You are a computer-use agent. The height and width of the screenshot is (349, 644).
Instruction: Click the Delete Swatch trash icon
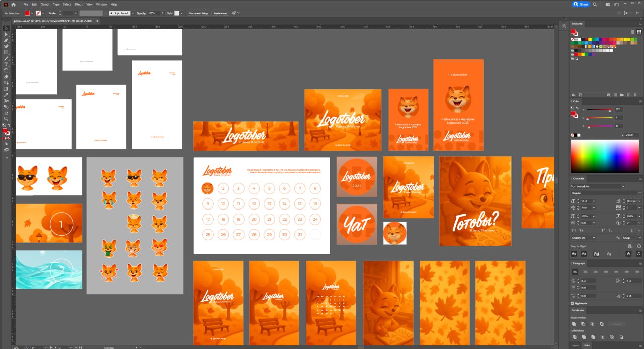click(x=635, y=94)
